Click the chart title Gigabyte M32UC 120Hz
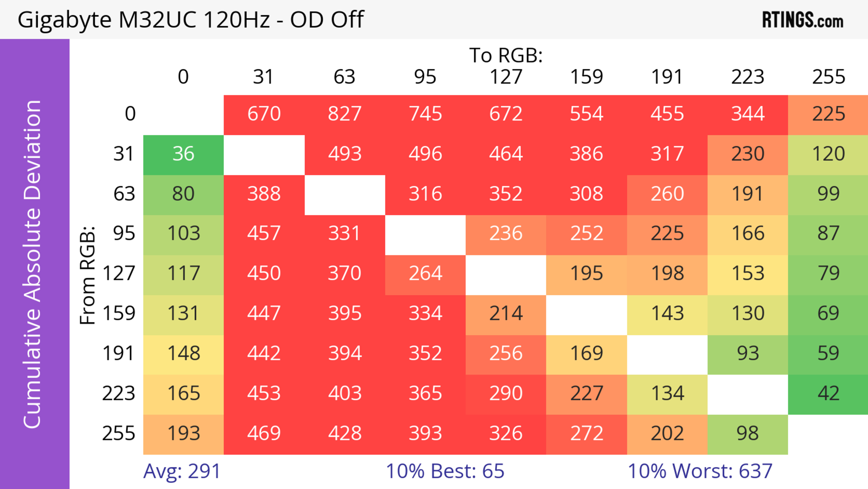 tap(190, 19)
